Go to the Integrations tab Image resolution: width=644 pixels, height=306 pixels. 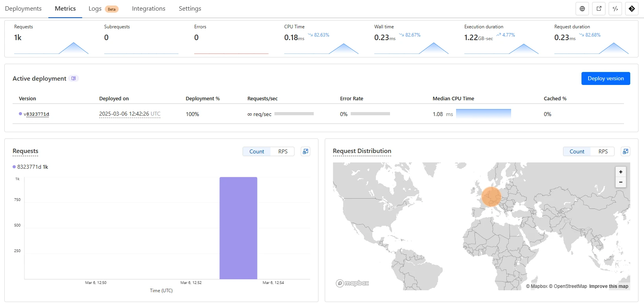(x=149, y=9)
